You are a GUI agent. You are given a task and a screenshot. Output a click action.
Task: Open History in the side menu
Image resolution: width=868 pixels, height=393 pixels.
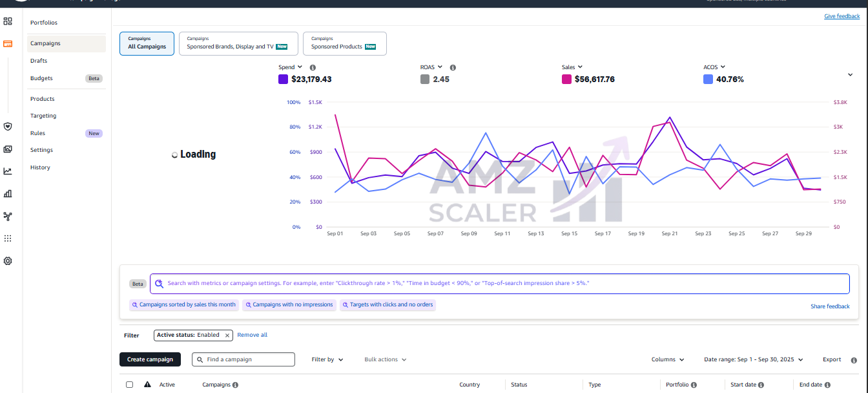click(40, 167)
